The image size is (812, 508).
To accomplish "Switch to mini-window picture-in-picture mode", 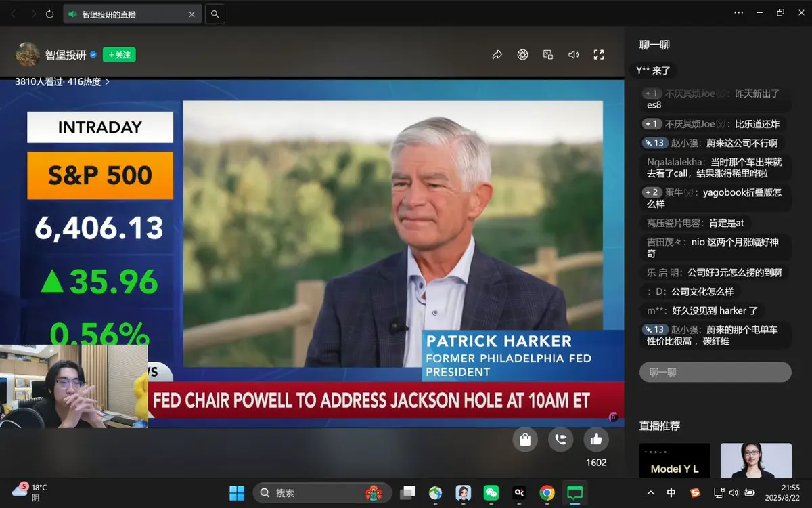I will click(x=548, y=55).
